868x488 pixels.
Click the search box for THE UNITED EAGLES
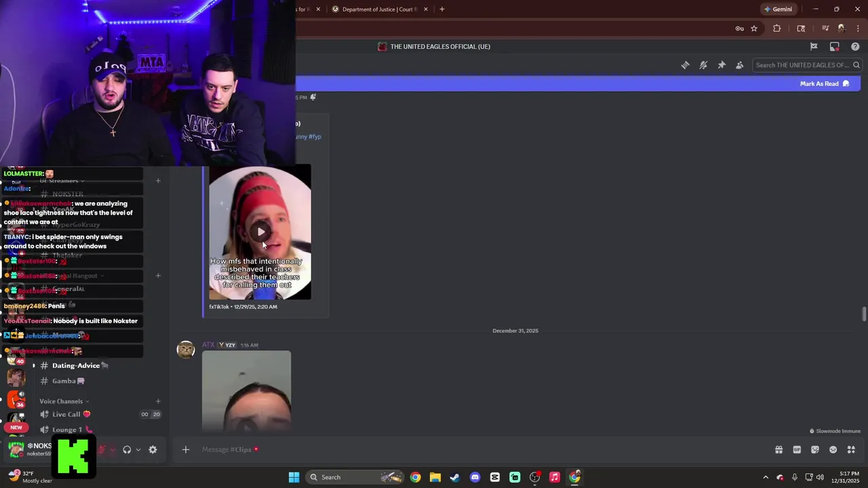(807, 65)
